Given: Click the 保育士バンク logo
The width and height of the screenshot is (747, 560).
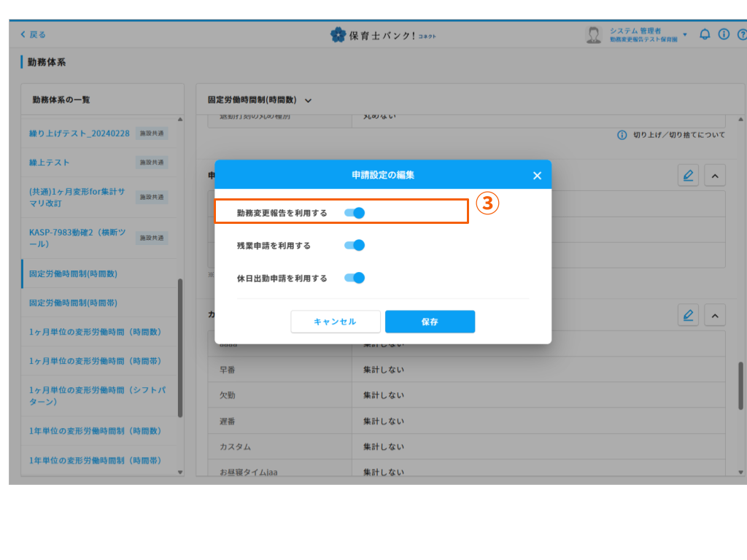Looking at the screenshot, I should coord(382,35).
